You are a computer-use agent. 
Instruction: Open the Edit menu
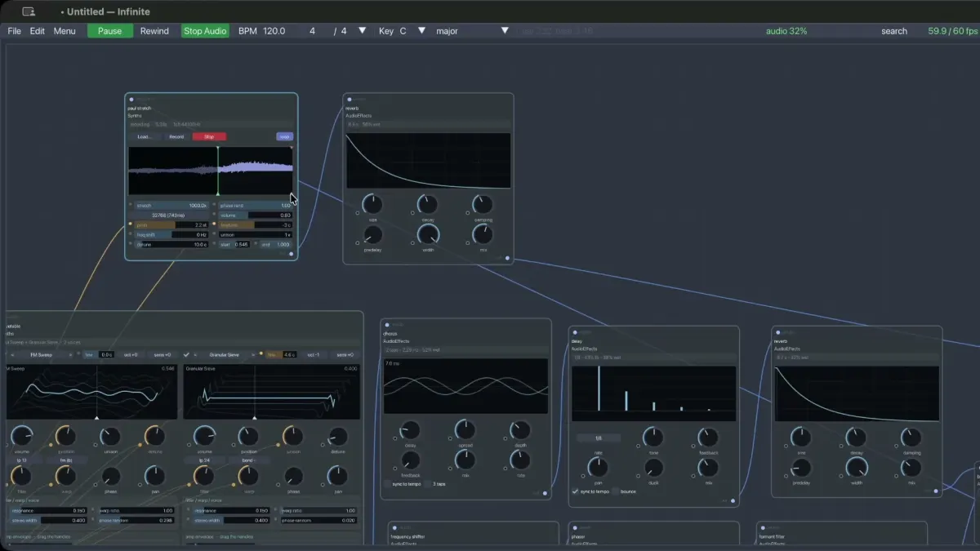[38, 31]
